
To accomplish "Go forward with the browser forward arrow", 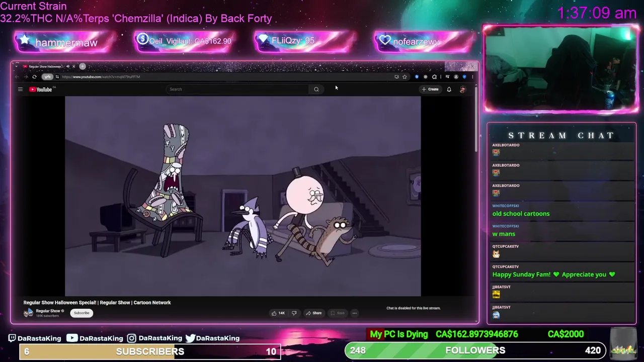I will [26, 77].
